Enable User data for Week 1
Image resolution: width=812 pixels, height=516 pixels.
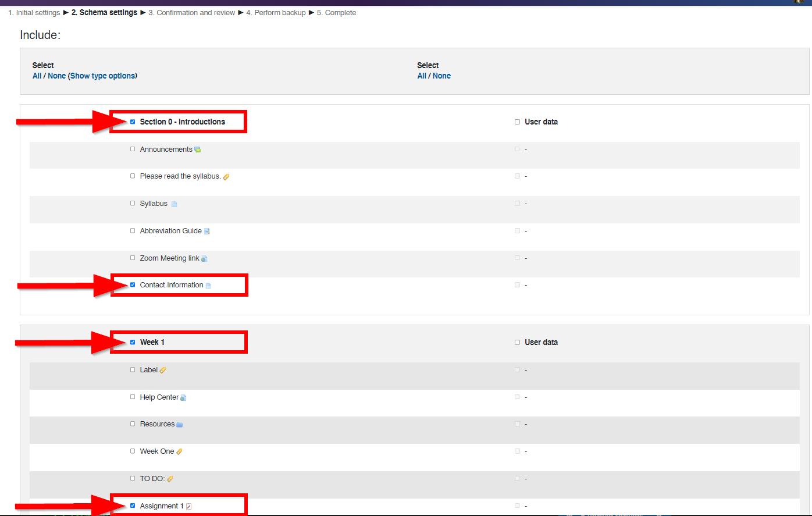click(517, 342)
